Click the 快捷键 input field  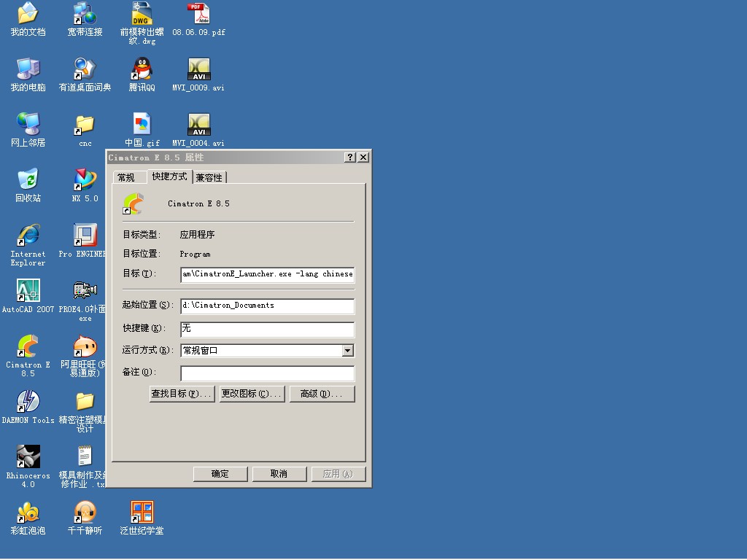tap(267, 329)
